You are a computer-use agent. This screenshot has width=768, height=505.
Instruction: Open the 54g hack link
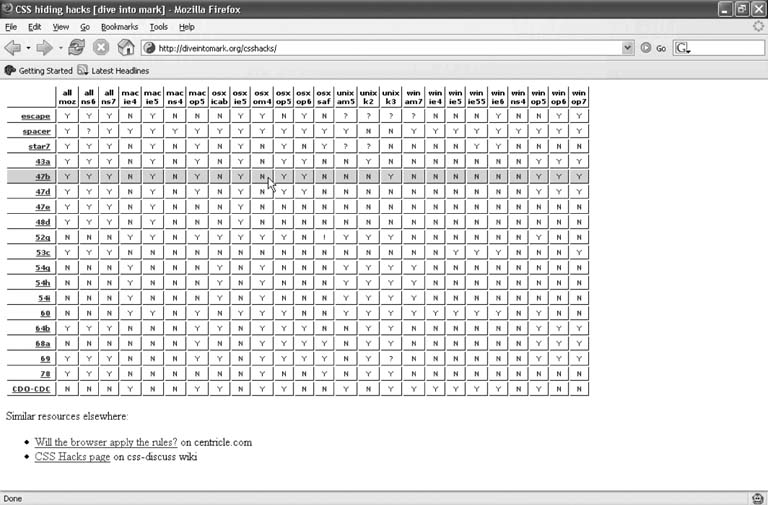pyautogui.click(x=43, y=268)
